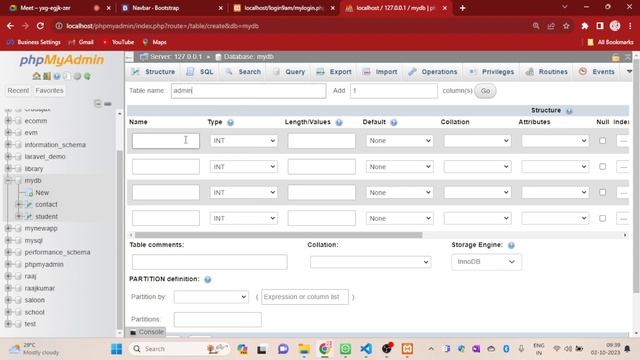Open the table Collation dropdown
Image resolution: width=640 pixels, height=360 pixels.
(370, 262)
